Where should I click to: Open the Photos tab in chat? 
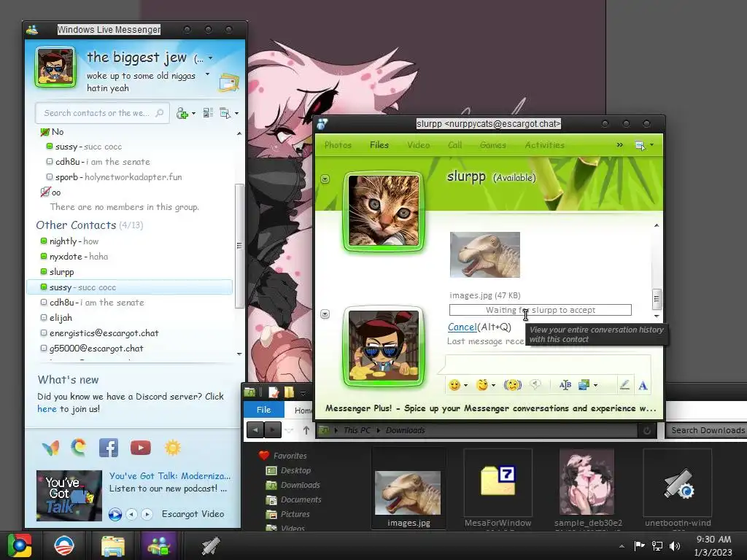[x=338, y=145]
